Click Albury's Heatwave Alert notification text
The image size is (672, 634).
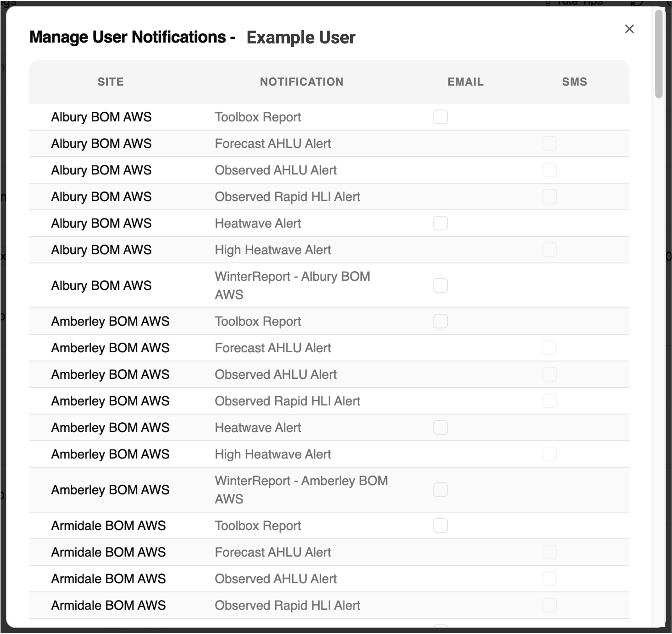coord(258,223)
